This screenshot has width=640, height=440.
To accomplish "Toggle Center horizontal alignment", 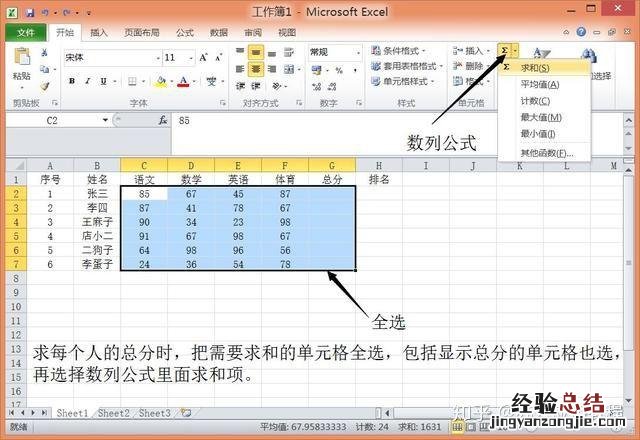I will [x=256, y=69].
